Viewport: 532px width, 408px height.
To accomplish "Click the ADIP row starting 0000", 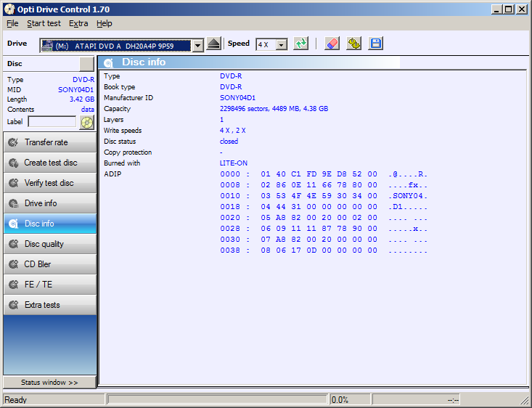I will click(324, 174).
